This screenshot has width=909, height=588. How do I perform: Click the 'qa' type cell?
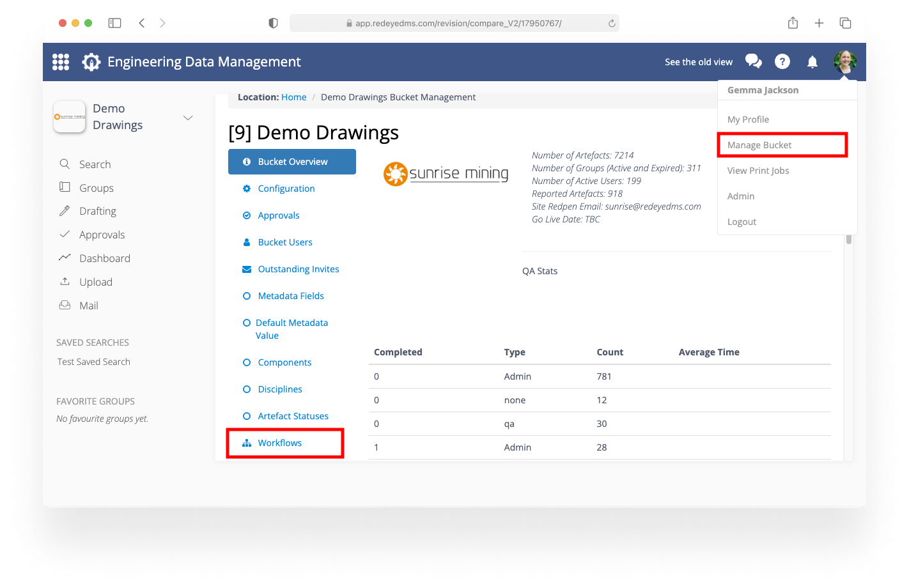click(x=509, y=424)
